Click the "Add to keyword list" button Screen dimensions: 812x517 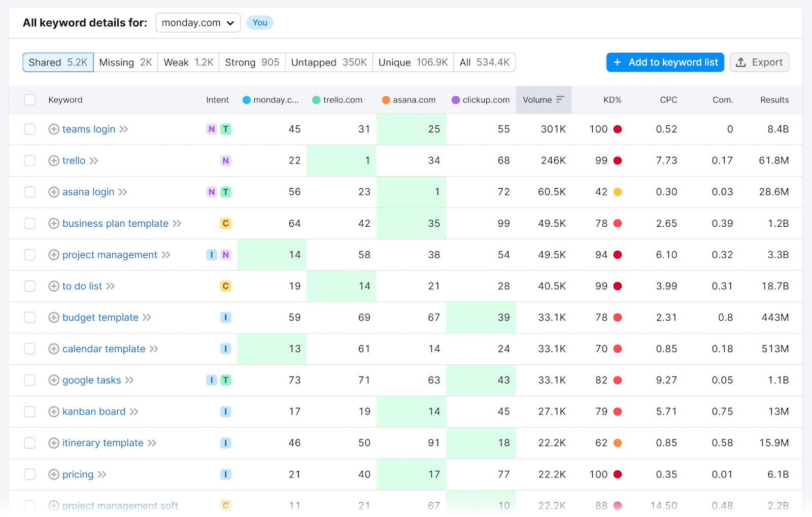coord(665,62)
